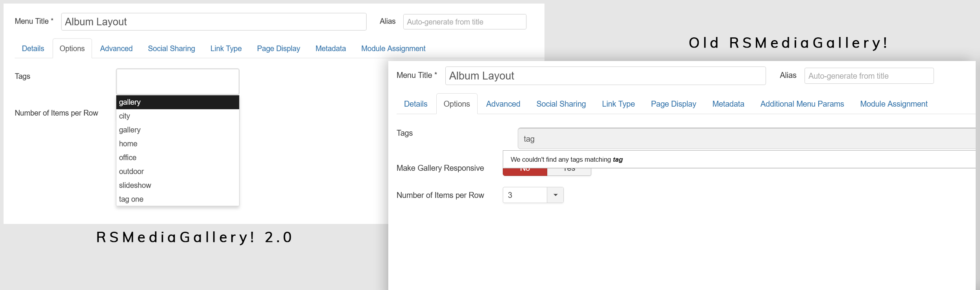Choose 'slideshow' tag from dropdown list
Image resolution: width=980 pixels, height=290 pixels.
(177, 185)
